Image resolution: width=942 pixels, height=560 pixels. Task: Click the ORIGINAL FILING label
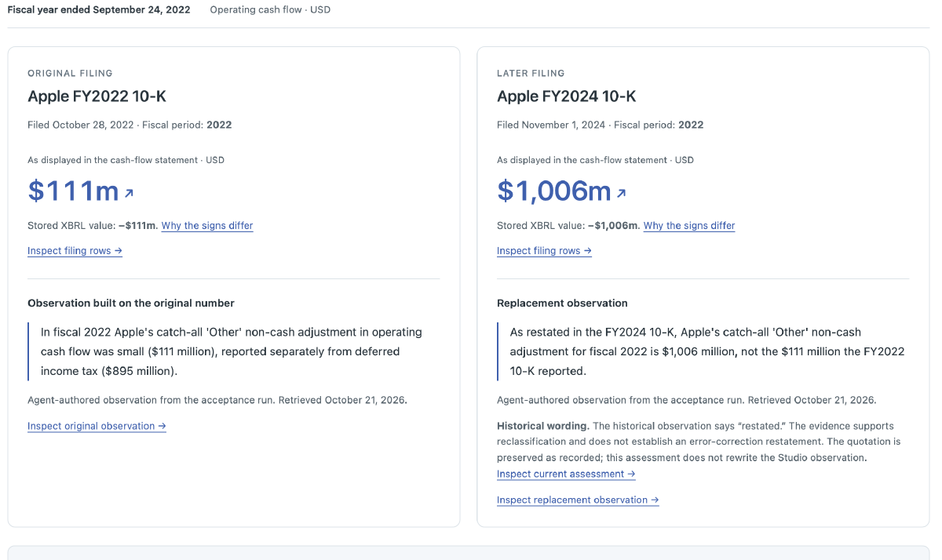point(70,73)
